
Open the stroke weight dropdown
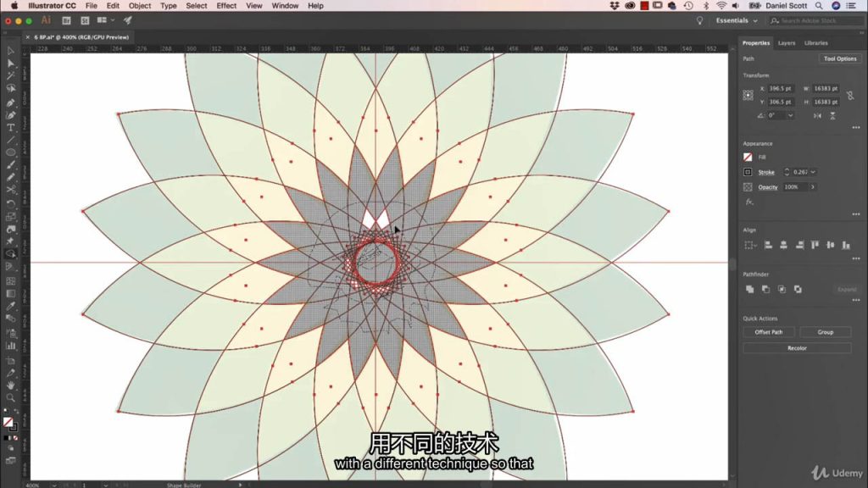coord(813,172)
